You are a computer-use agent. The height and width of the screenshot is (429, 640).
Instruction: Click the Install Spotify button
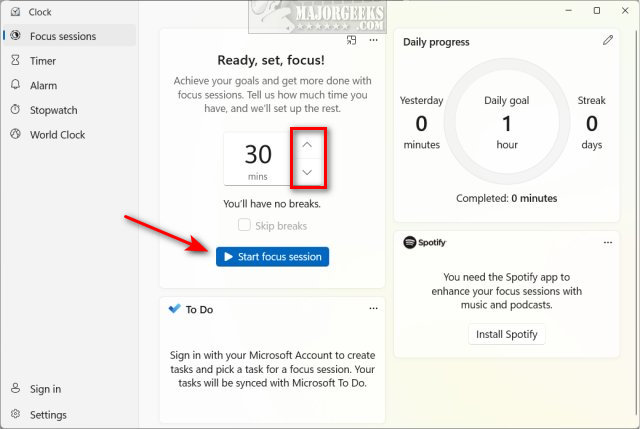507,334
